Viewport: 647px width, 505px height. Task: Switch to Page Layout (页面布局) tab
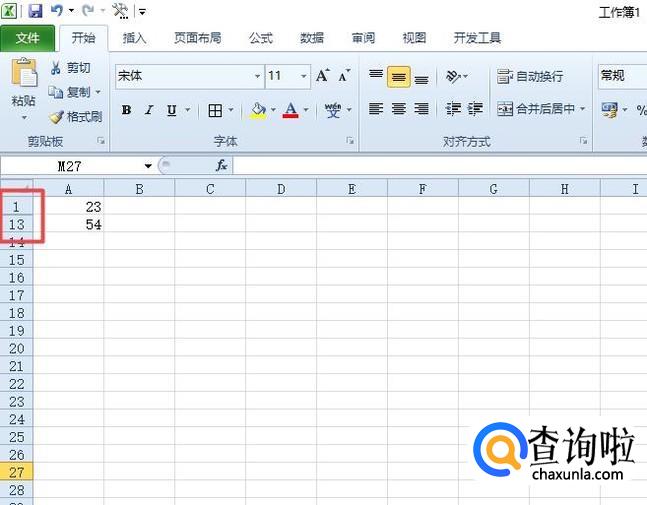point(197,38)
